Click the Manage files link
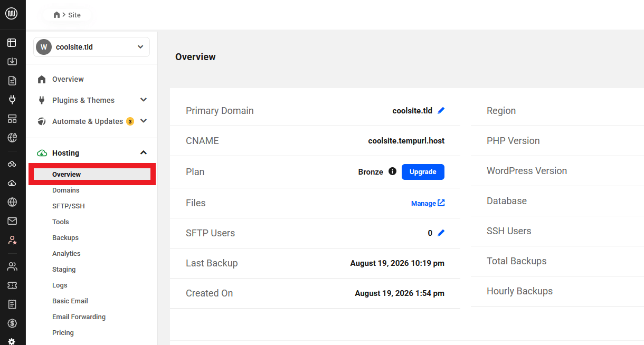Image resolution: width=644 pixels, height=345 pixels. [428, 203]
